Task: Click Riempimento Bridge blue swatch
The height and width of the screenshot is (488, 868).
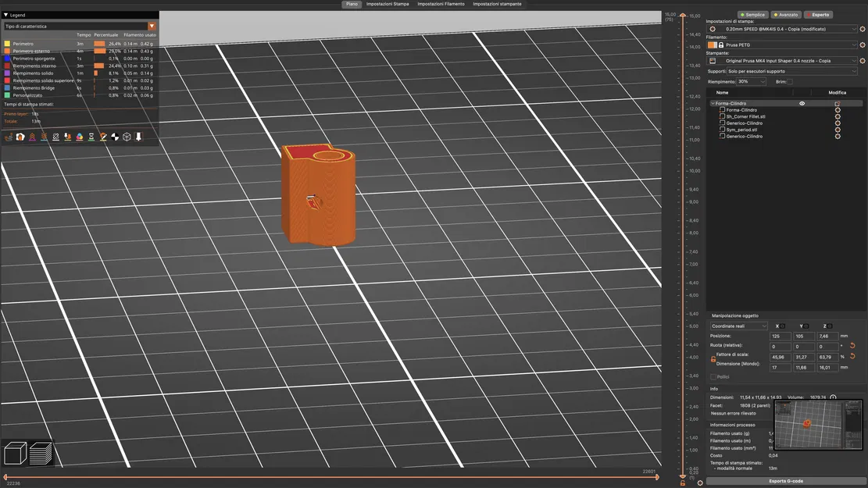Action: click(x=7, y=88)
